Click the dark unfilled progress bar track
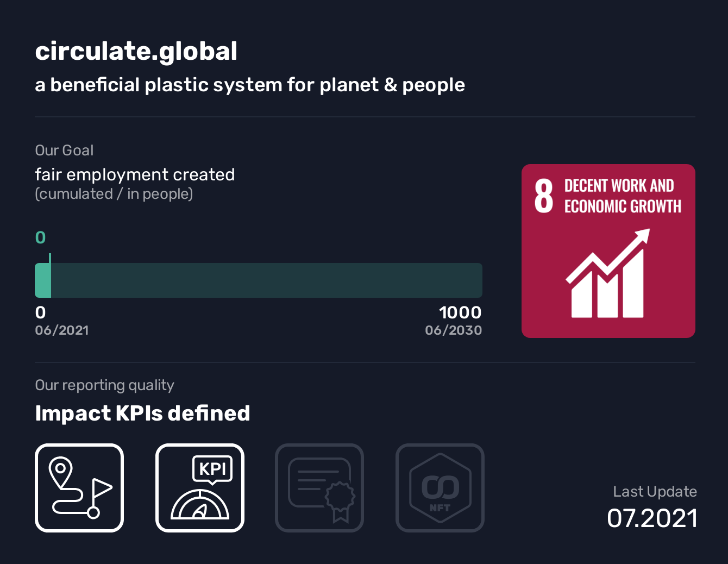The height and width of the screenshot is (564, 728). tap(266, 280)
